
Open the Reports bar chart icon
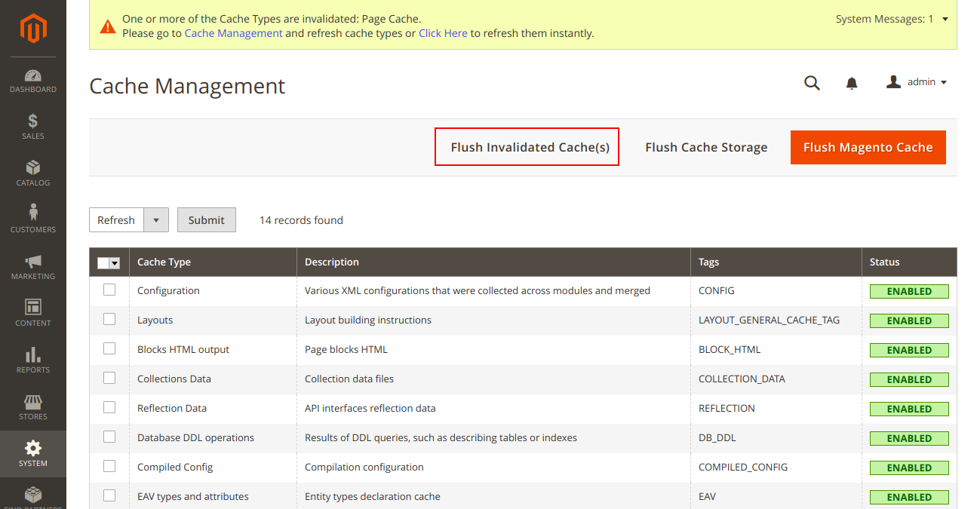click(33, 354)
